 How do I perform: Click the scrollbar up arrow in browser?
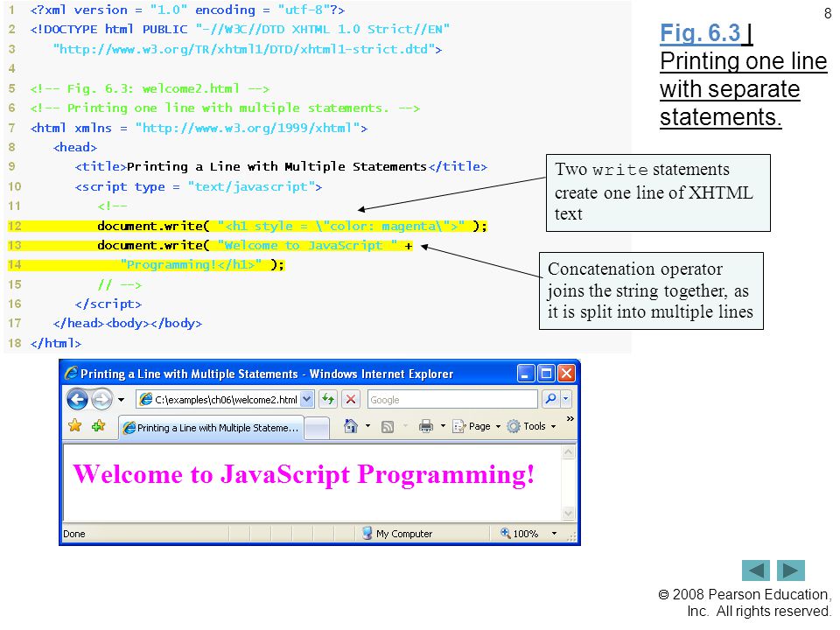click(569, 452)
